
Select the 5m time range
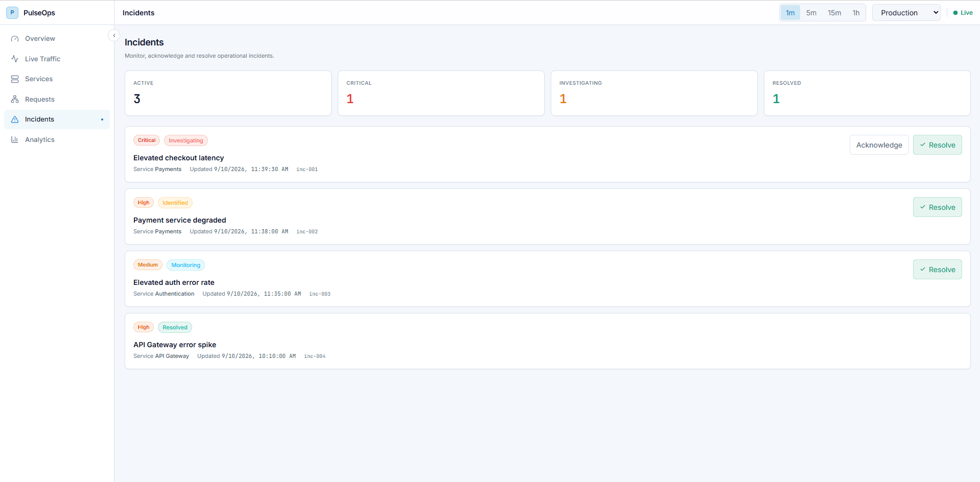(811, 13)
